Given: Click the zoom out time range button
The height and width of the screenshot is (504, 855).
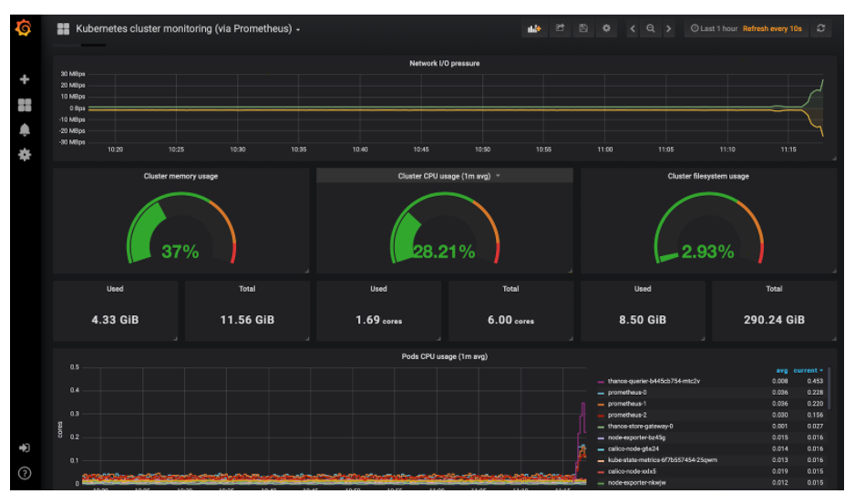Looking at the screenshot, I should tap(651, 29).
